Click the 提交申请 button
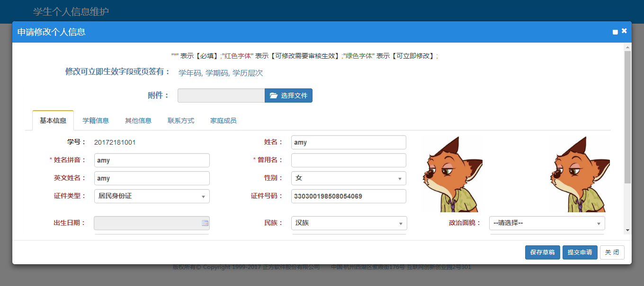The height and width of the screenshot is (286, 644). point(580,252)
